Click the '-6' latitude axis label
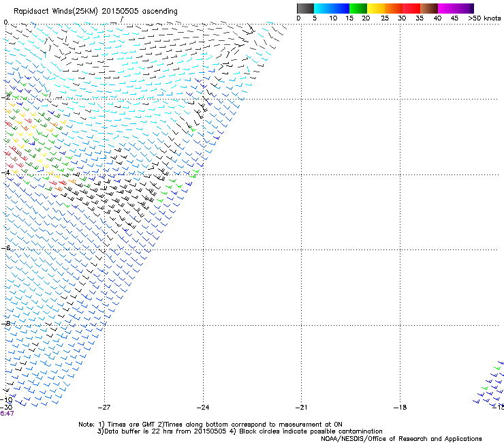Screen dimensions: 504x443 [x=5, y=248]
